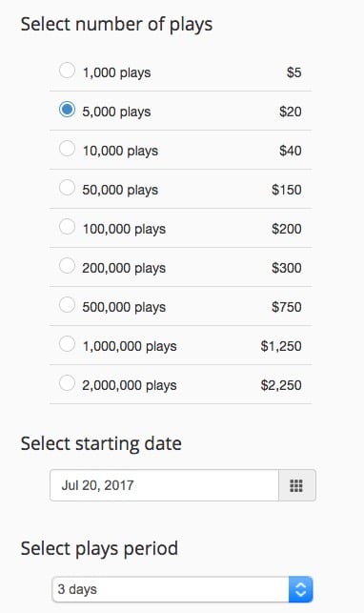Click the 100,000 plays label text
Viewport: 364px width, 613px height.
tap(124, 229)
